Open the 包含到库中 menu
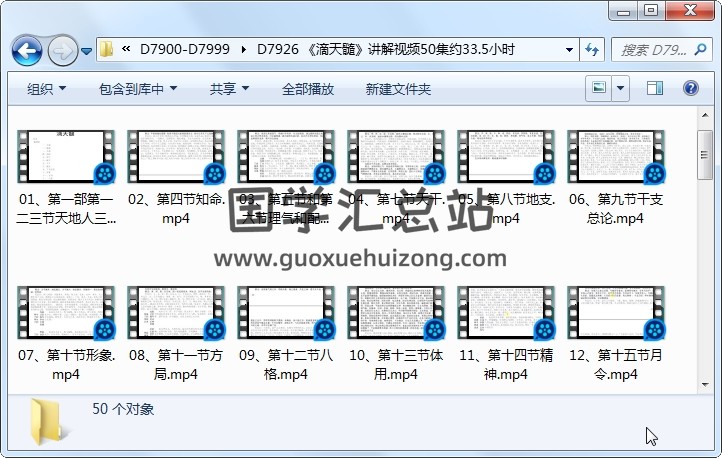The width and height of the screenshot is (722, 459). pyautogui.click(x=138, y=88)
